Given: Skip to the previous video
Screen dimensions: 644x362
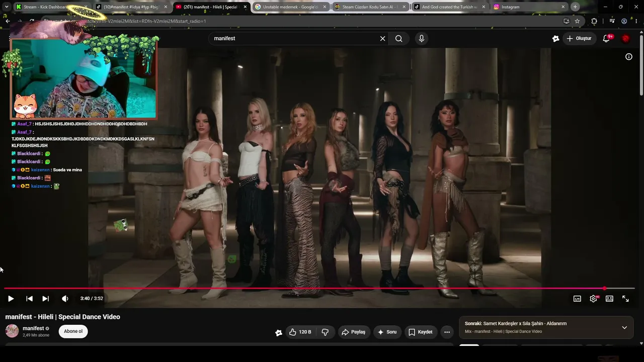Looking at the screenshot, I should coord(29,299).
